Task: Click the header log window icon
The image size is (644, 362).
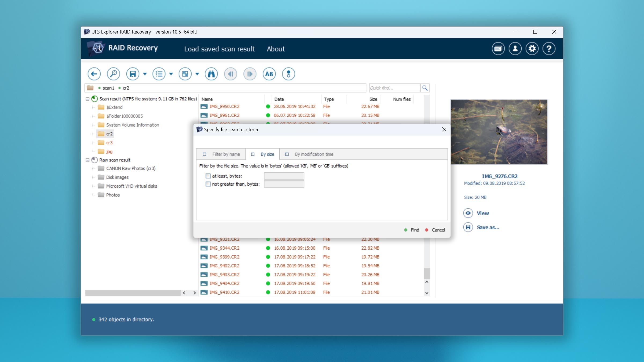Action: (x=498, y=49)
